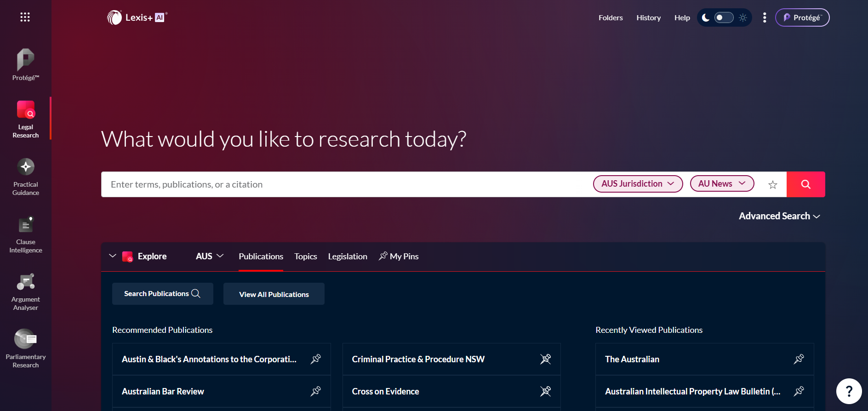Open Protégé from the left sidebar
The width and height of the screenshot is (868, 411).
[26, 65]
